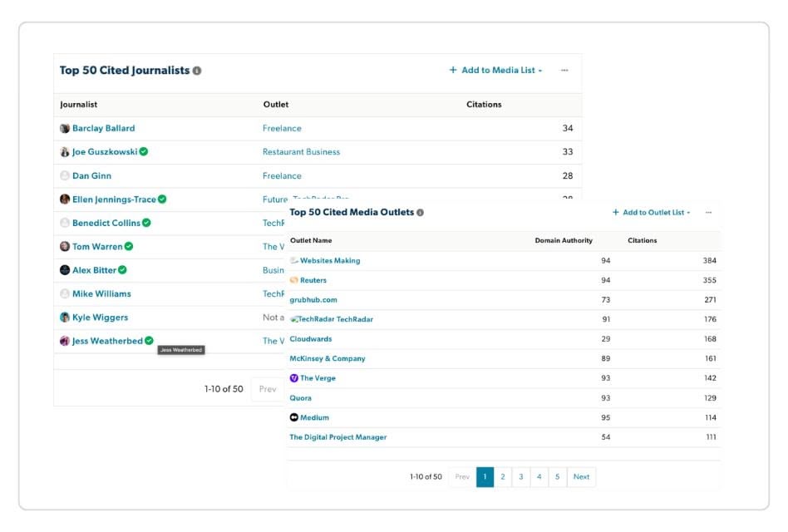Click Joe Guszkowski's avatar picture

(x=65, y=152)
